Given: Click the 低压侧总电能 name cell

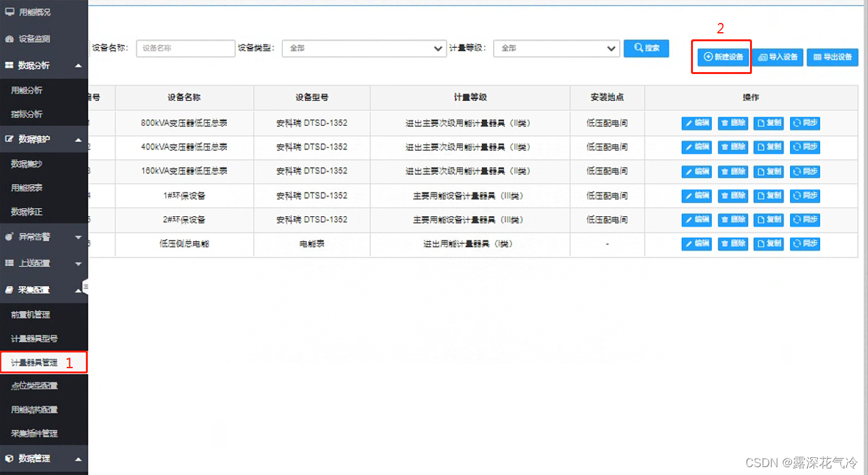Looking at the screenshot, I should pyautogui.click(x=184, y=244).
